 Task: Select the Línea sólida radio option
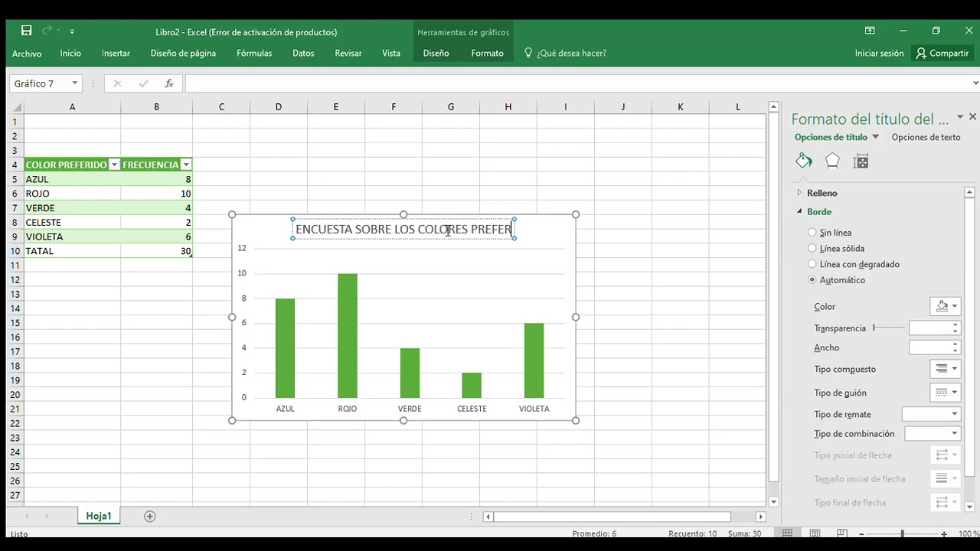[x=812, y=248]
